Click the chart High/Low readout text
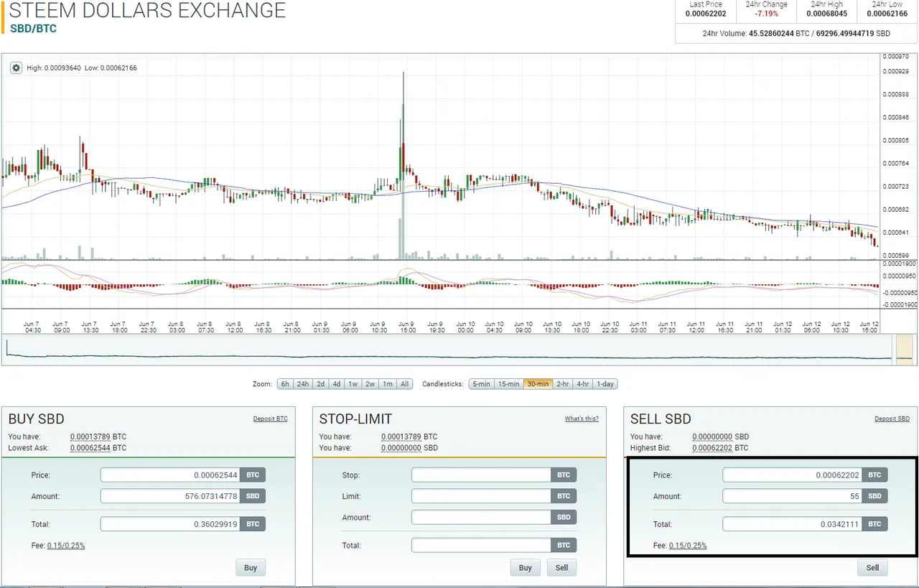 (x=82, y=67)
